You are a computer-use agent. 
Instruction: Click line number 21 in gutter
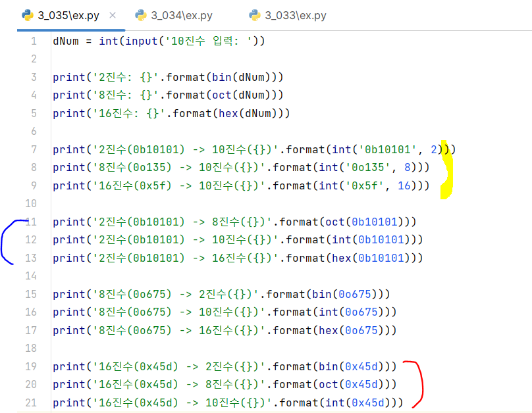pyautogui.click(x=31, y=402)
